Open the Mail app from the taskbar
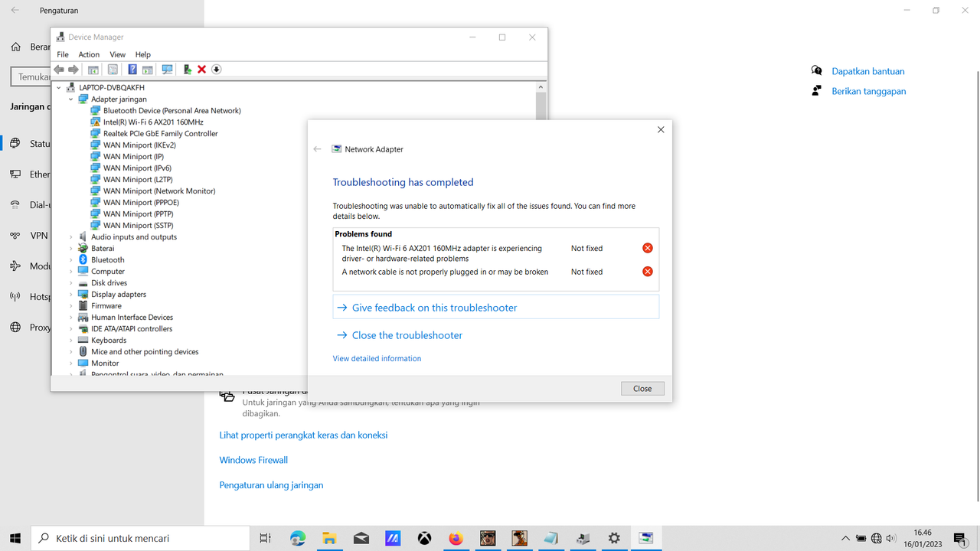Image resolution: width=980 pixels, height=551 pixels. [361, 538]
